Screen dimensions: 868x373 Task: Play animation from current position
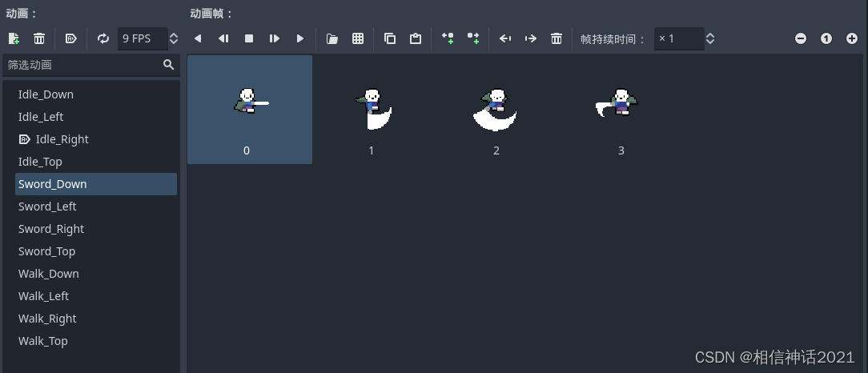(x=274, y=38)
